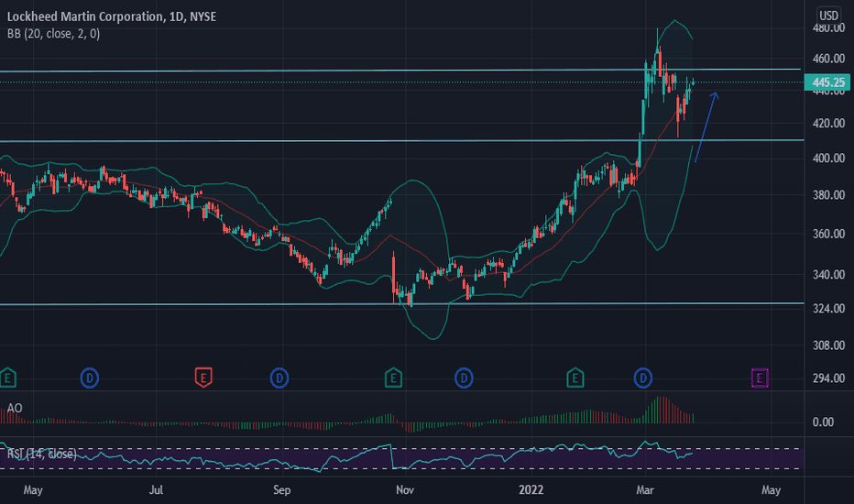Click the current price label 445.25
The width and height of the screenshot is (854, 504).
827,82
